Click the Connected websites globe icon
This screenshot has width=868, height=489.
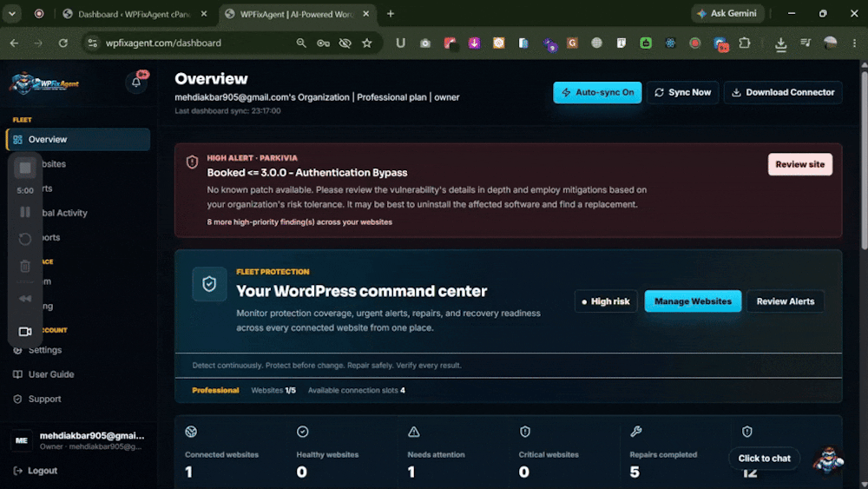(191, 432)
